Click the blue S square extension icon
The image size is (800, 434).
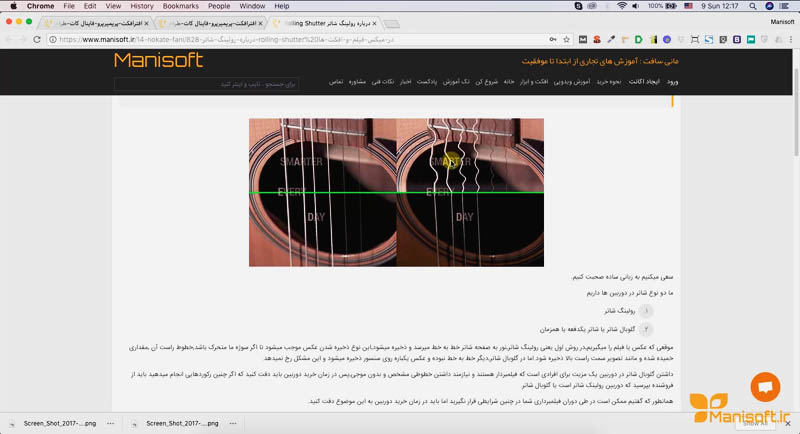709,39
